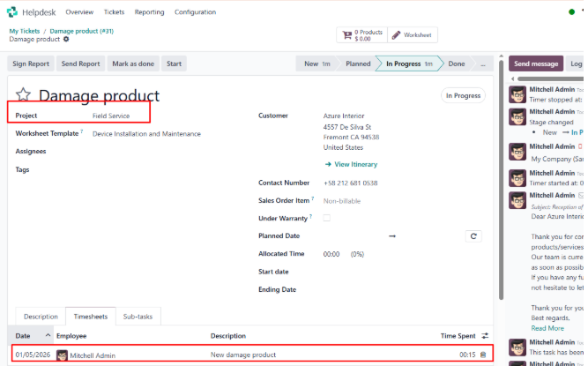Open column settings icon beside Time Spent
The image size is (588, 366).
pyautogui.click(x=484, y=336)
